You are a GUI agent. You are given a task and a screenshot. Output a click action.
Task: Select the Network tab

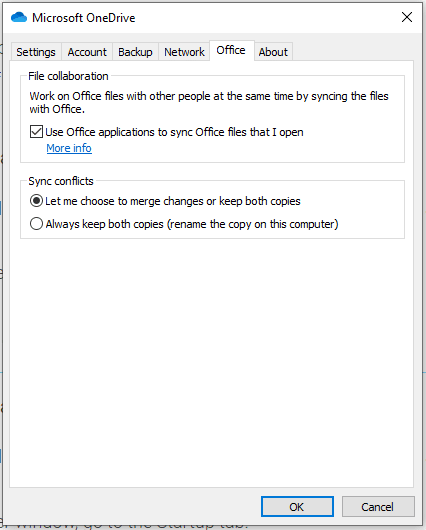[x=184, y=52]
